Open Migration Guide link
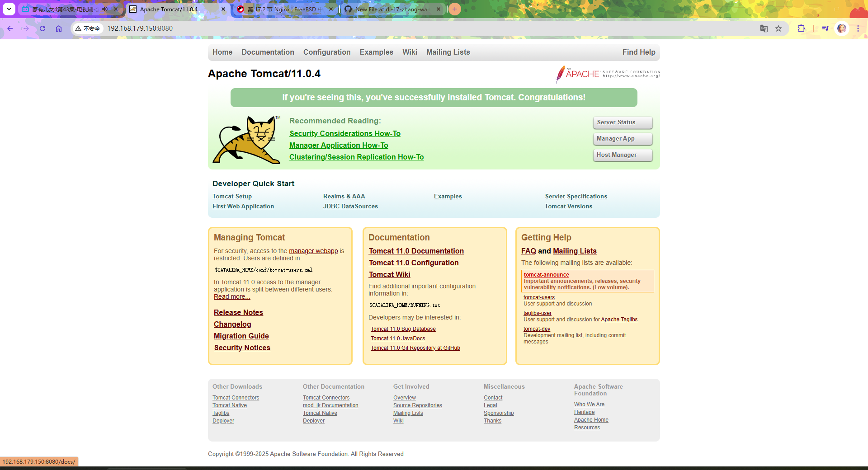The image size is (868, 470). pyautogui.click(x=241, y=336)
